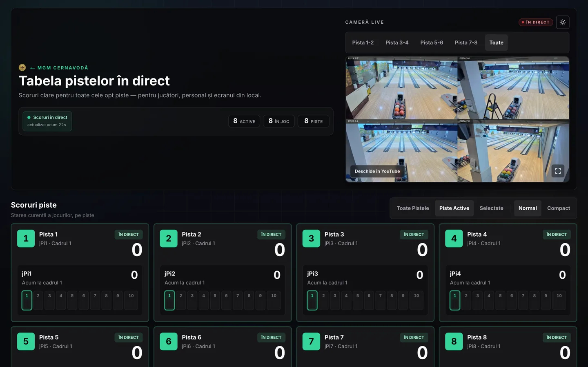588x367 pixels.
Task: Select frame 1 on jPi1 scorecard
Action: (27, 300)
